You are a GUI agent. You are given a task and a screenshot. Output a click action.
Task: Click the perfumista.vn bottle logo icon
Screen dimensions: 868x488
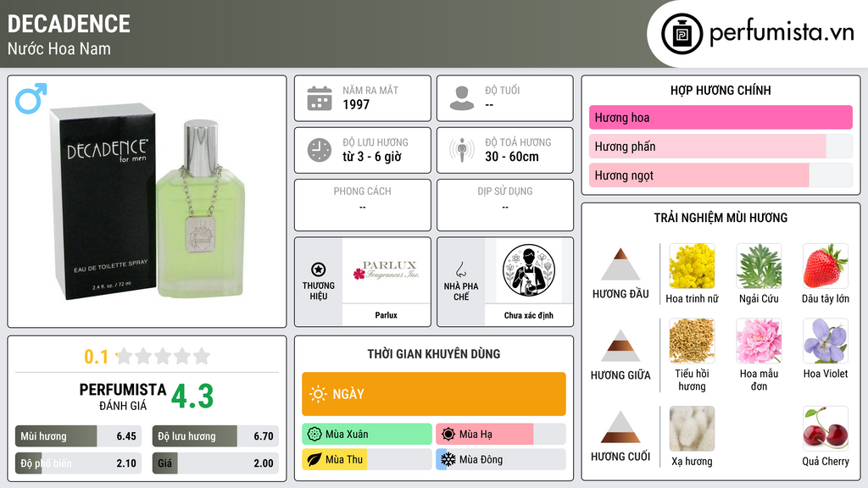[682, 34]
